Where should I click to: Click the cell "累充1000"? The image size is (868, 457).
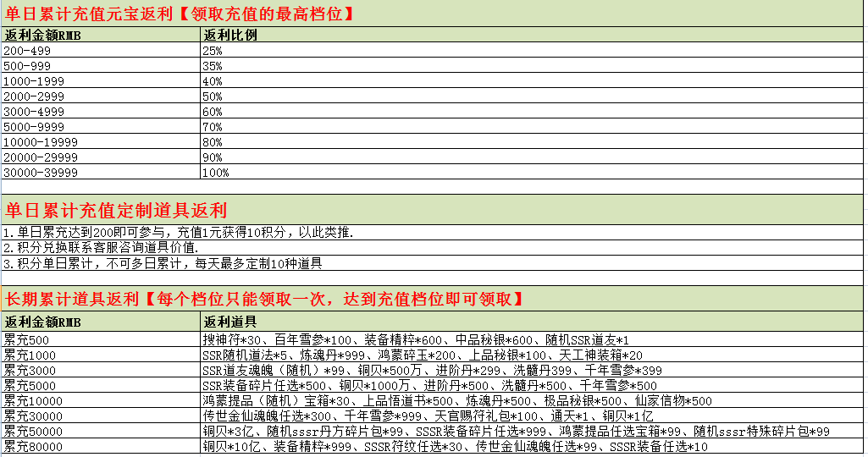pyautogui.click(x=101, y=355)
